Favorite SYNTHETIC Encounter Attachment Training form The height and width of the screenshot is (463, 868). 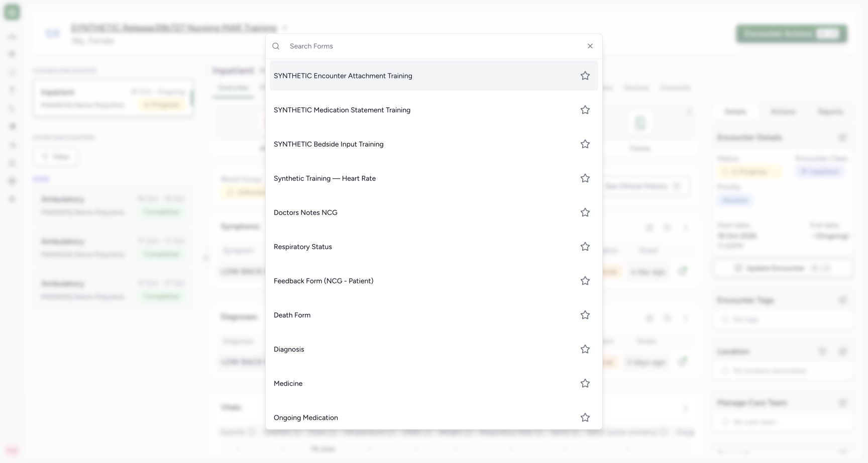pyautogui.click(x=585, y=76)
